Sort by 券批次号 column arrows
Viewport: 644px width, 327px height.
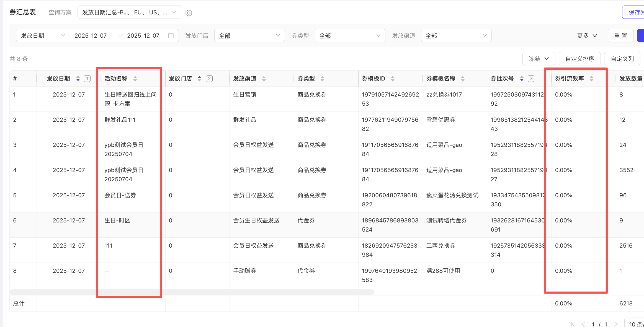522,79
